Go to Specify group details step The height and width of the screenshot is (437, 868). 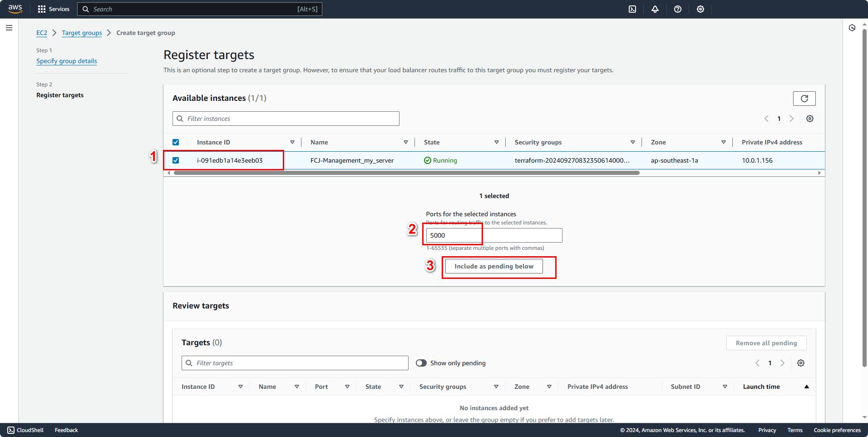point(66,61)
